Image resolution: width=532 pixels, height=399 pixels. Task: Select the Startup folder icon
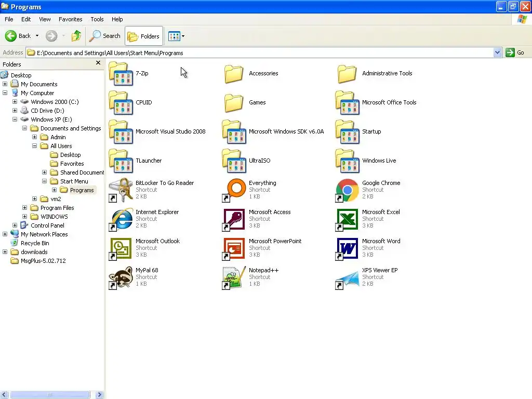coord(348,132)
